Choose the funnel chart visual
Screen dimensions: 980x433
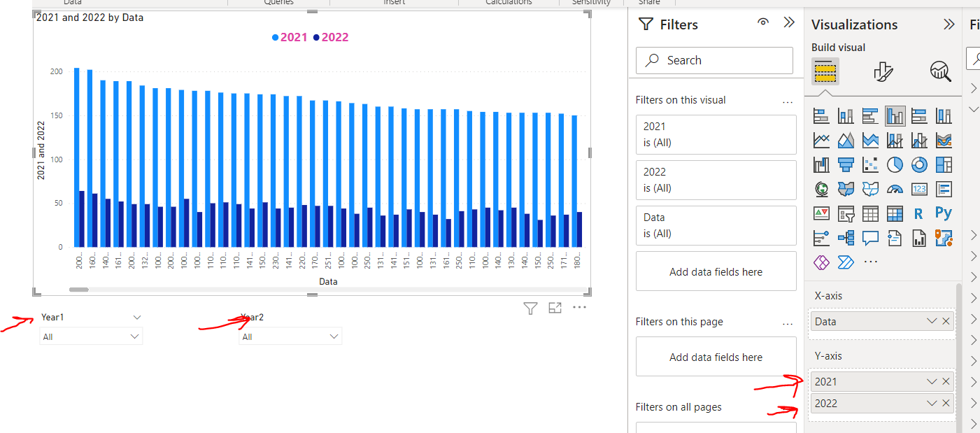pos(846,164)
